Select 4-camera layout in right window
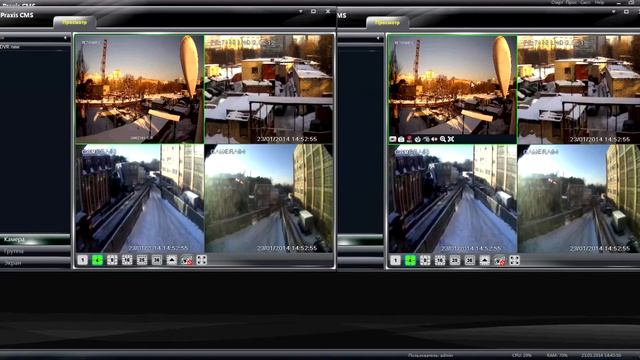 pyautogui.click(x=410, y=260)
